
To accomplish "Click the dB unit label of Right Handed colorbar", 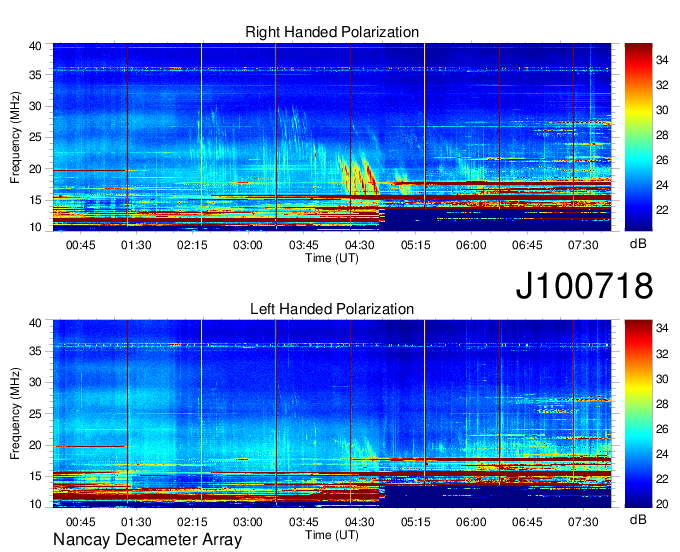I will (x=638, y=244).
